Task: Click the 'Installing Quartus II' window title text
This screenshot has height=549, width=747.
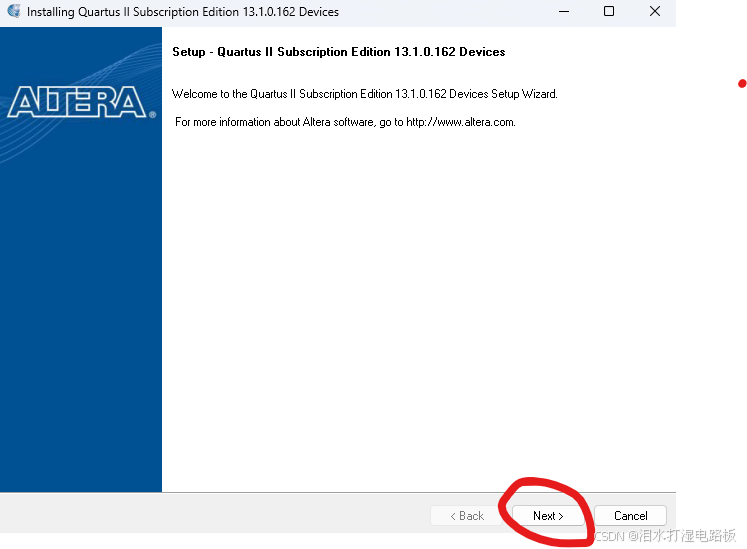Action: click(183, 12)
